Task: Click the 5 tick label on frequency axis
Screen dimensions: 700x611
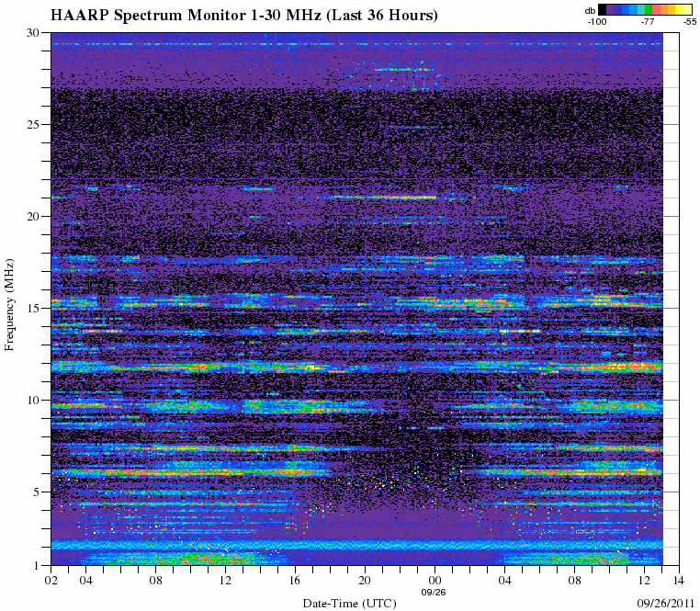Action: coord(37,492)
